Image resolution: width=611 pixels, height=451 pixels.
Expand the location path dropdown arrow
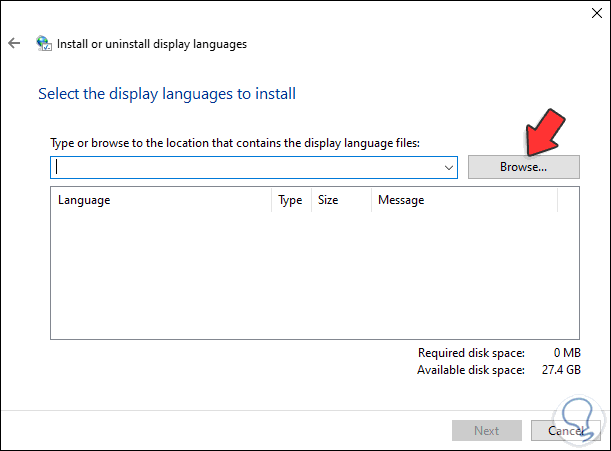pos(449,168)
